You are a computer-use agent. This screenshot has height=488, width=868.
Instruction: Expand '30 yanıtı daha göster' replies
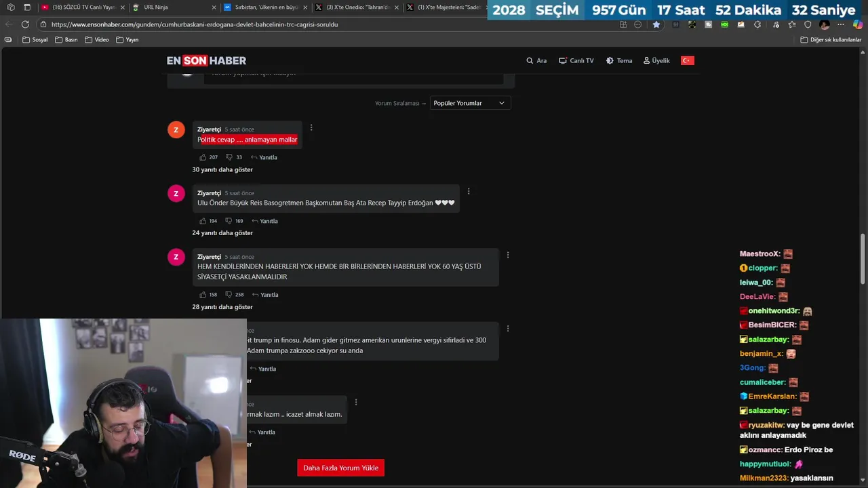coord(222,169)
